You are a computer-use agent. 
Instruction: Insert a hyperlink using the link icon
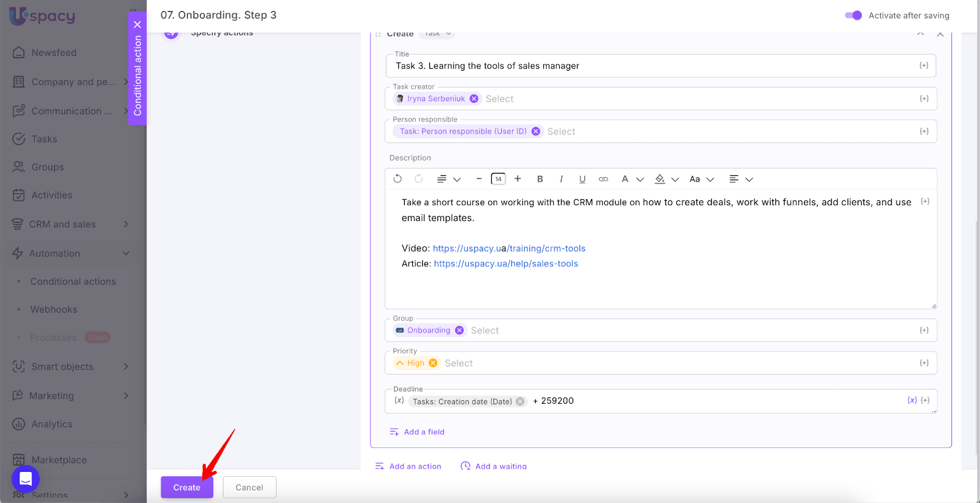pyautogui.click(x=603, y=179)
